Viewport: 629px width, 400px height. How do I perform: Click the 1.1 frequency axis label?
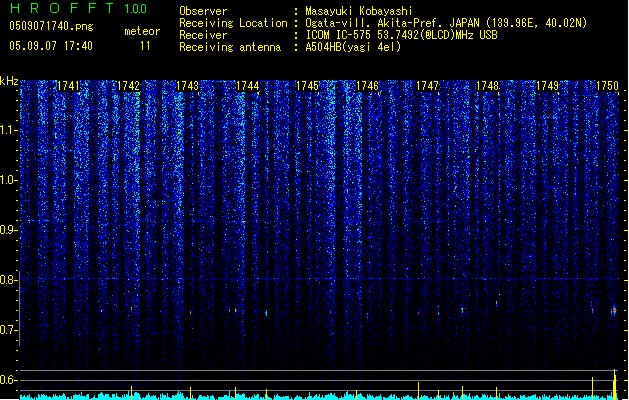(8, 130)
